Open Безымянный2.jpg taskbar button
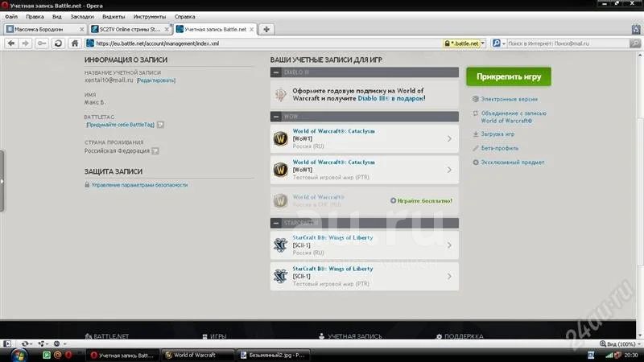644x362 pixels. 274,355
